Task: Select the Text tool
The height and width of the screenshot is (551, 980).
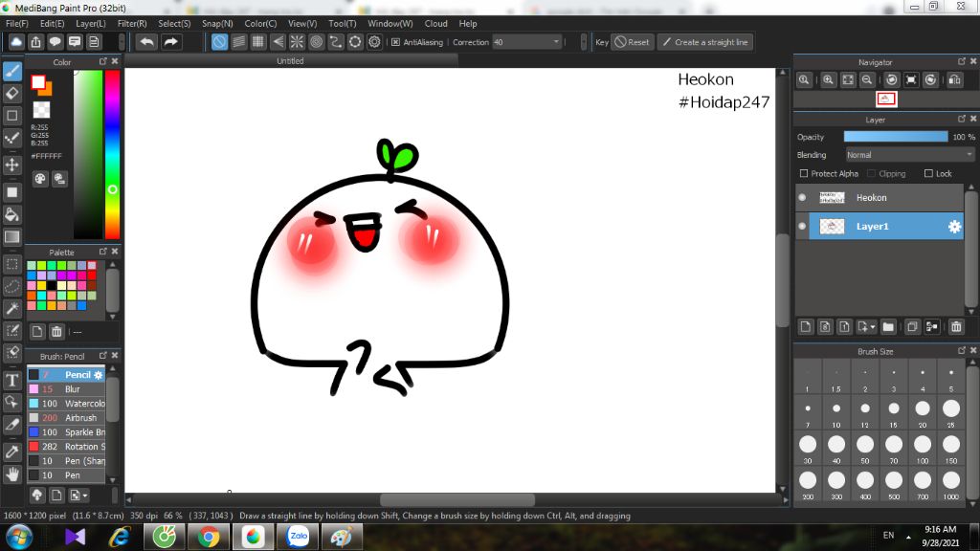Action: 11,380
